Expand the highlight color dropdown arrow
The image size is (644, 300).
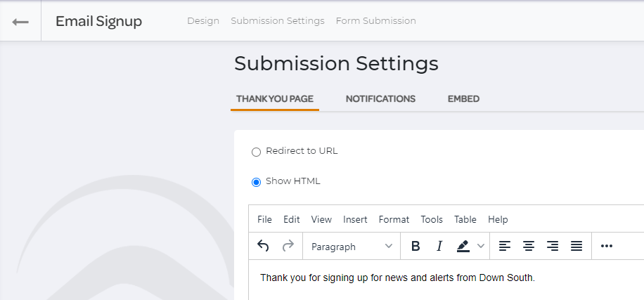[x=481, y=246]
